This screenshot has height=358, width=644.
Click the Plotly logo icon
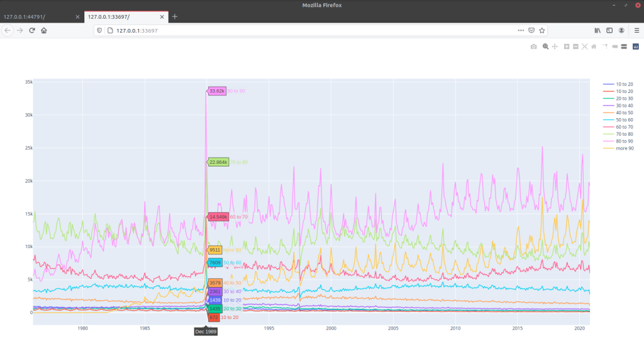[635, 46]
